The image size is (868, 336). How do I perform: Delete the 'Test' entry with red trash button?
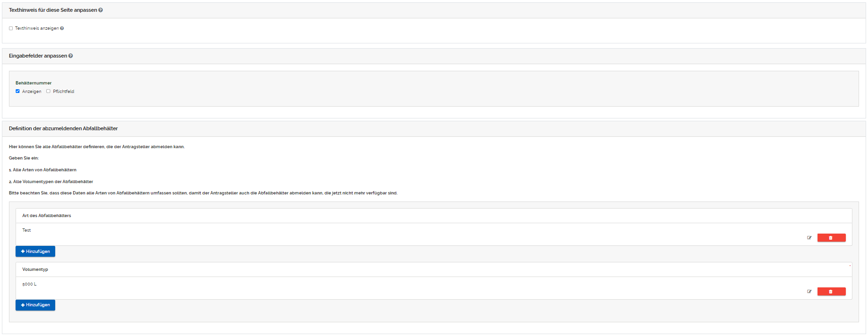[831, 238]
